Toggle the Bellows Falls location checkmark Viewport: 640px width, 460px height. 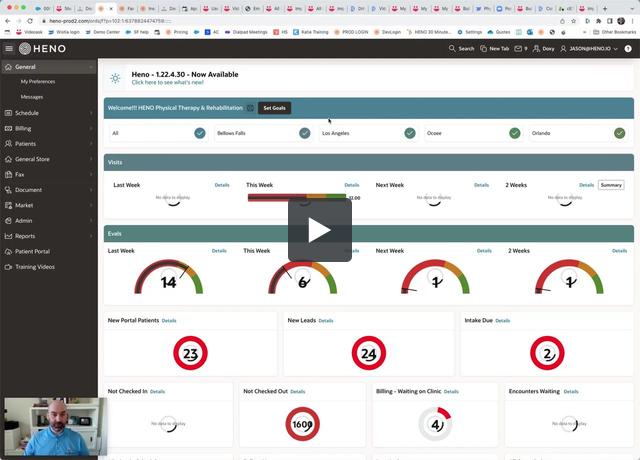[304, 133]
